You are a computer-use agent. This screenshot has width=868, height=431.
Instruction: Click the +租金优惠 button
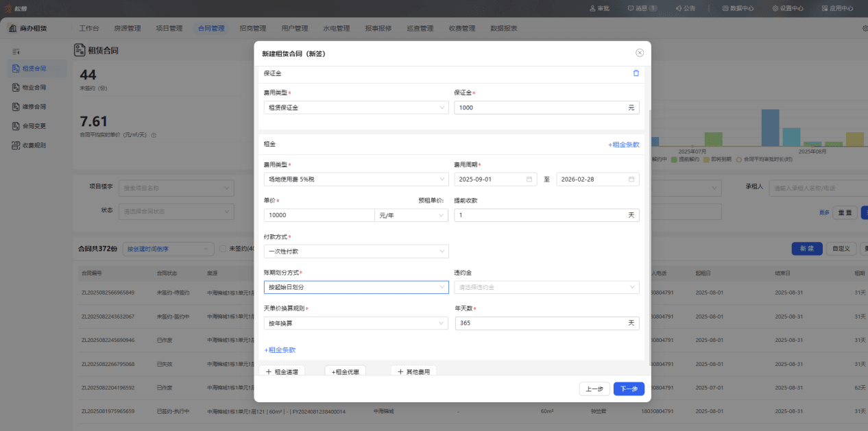click(345, 371)
